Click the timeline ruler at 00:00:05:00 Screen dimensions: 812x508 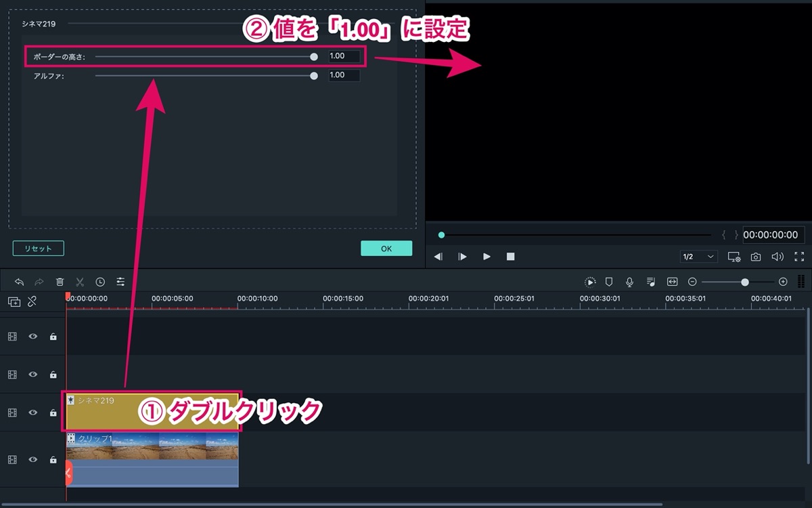pos(172,298)
